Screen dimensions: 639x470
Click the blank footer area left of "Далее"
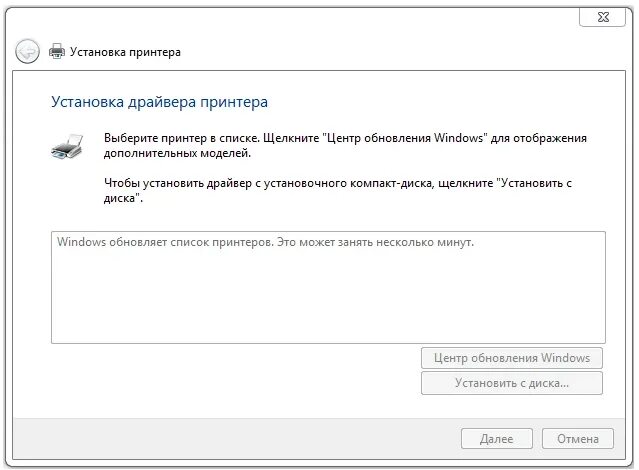pyautogui.click(x=250, y=439)
